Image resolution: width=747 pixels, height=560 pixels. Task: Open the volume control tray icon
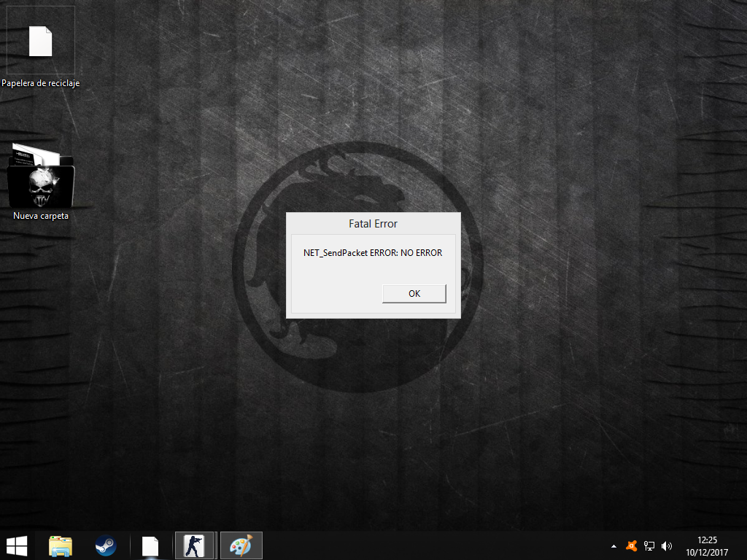[667, 546]
